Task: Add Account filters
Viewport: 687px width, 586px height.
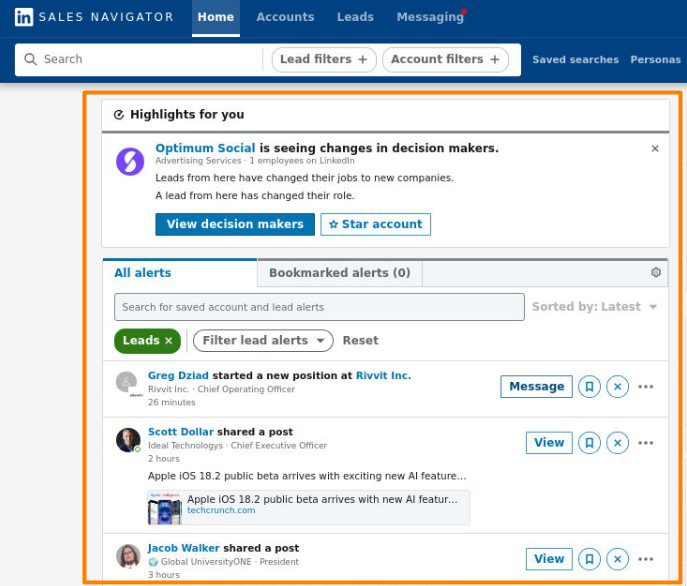Action: coord(445,60)
